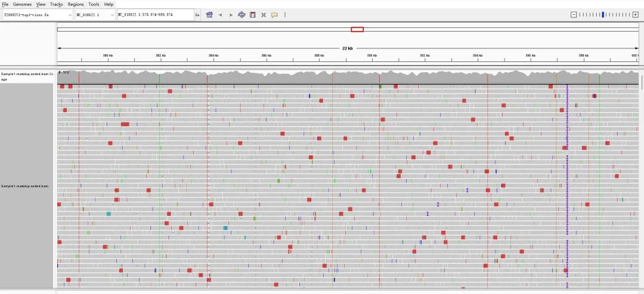Screen dimensions: 644x294
Task: Click the resize tracks to fit icon
Action: click(264, 15)
